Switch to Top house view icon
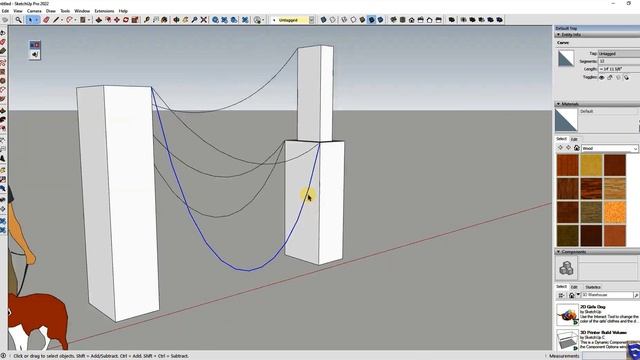Viewport: 640px width, 360px height. point(402,20)
